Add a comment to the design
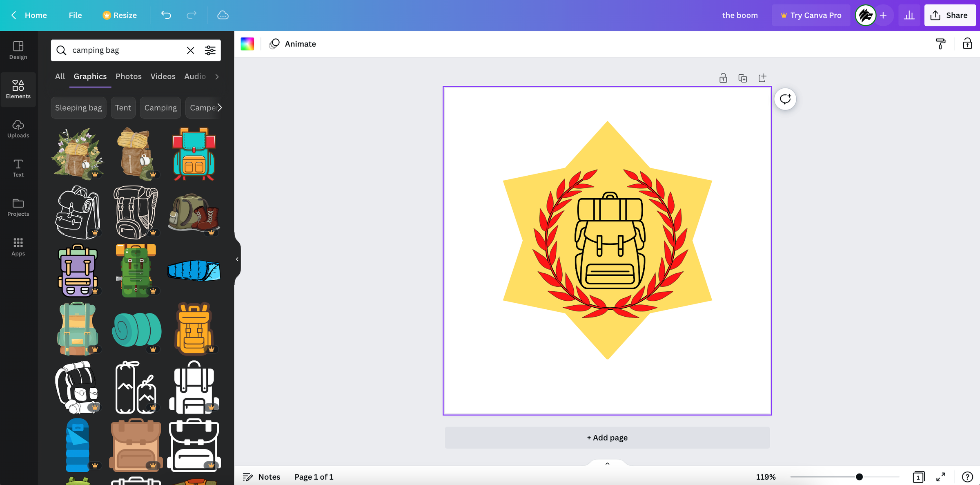Viewport: 980px width, 485px height. tap(785, 99)
